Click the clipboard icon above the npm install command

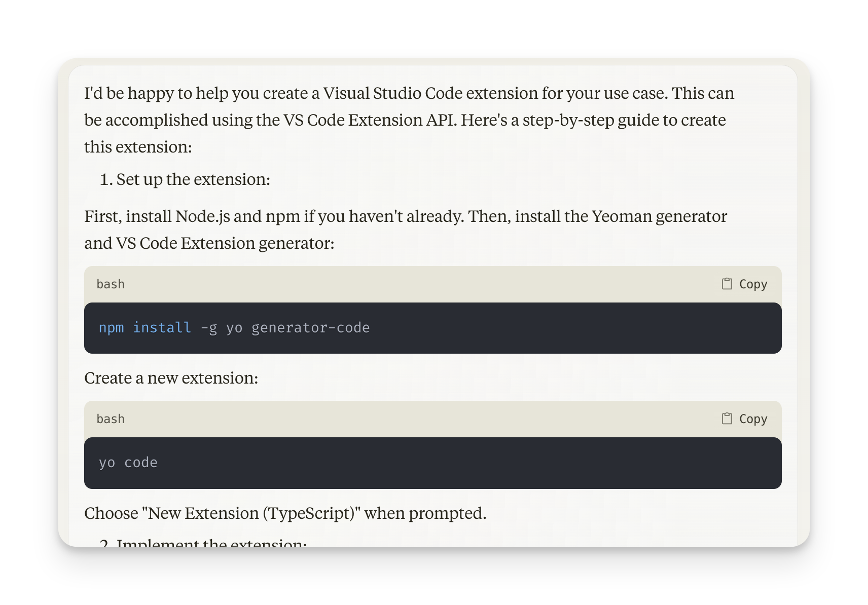[727, 284]
